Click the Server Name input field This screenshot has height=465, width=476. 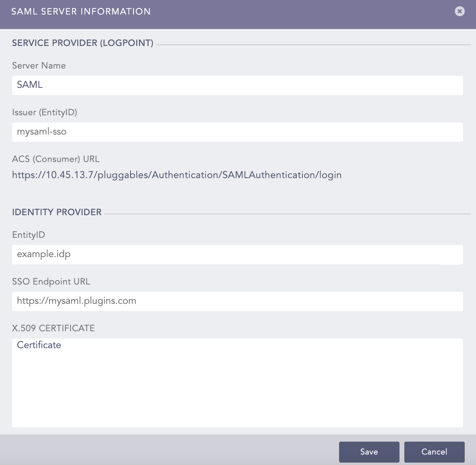[x=238, y=85]
